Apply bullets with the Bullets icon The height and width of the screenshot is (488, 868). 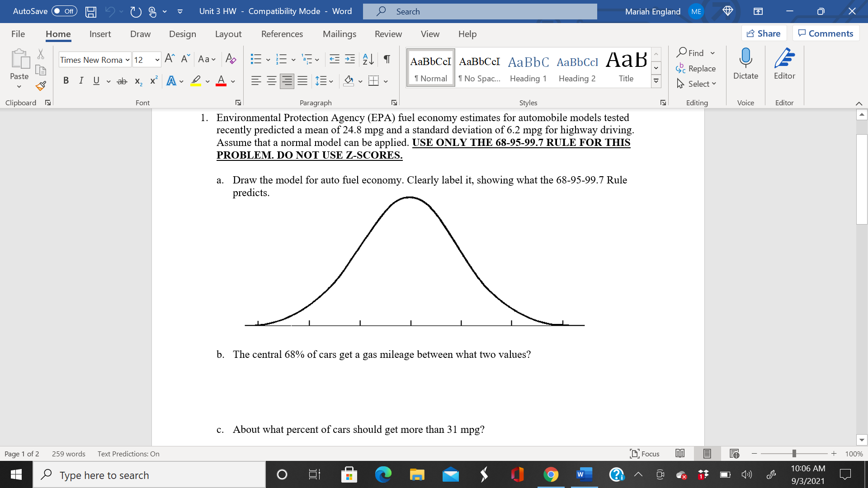pos(256,59)
